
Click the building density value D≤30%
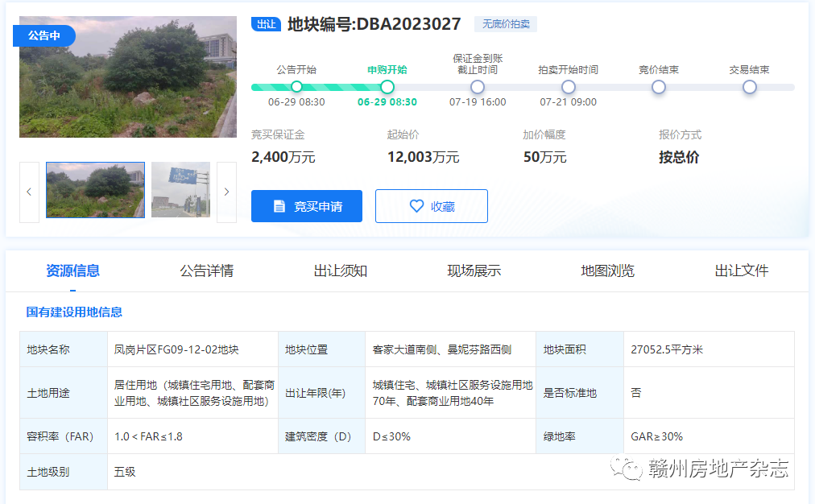point(391,436)
